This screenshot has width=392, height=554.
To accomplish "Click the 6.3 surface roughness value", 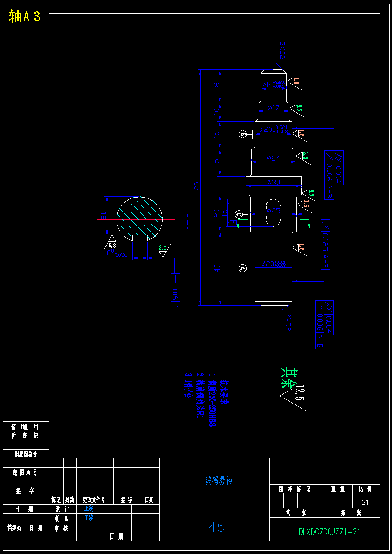I will click(x=112, y=245).
